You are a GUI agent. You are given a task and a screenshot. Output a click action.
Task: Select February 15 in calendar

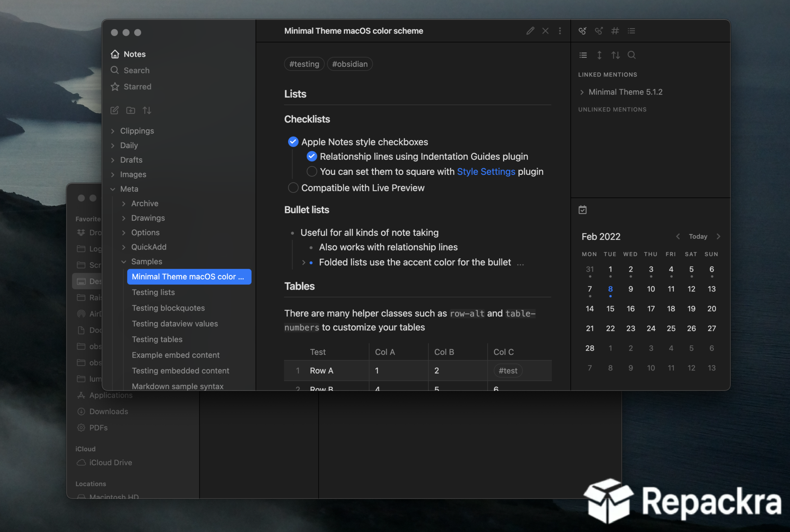coord(610,309)
